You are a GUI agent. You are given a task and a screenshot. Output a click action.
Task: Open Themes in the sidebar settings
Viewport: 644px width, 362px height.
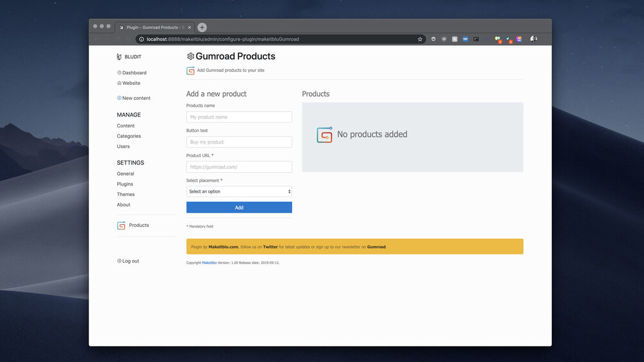tap(126, 194)
